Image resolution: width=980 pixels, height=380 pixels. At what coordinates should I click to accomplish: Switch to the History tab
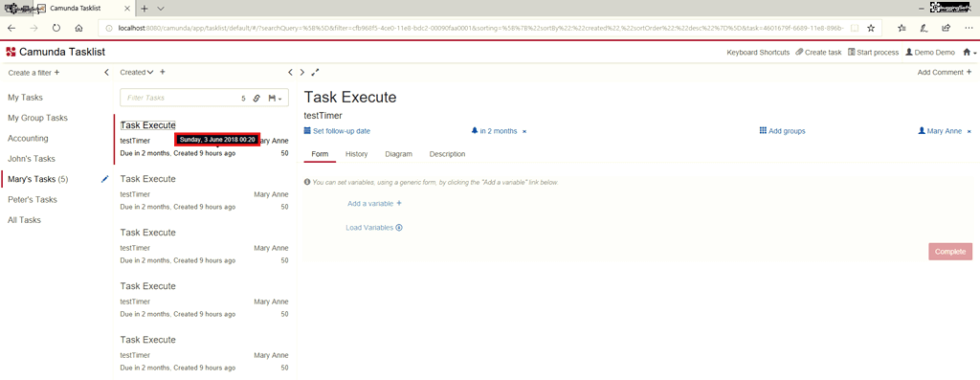[x=356, y=154]
